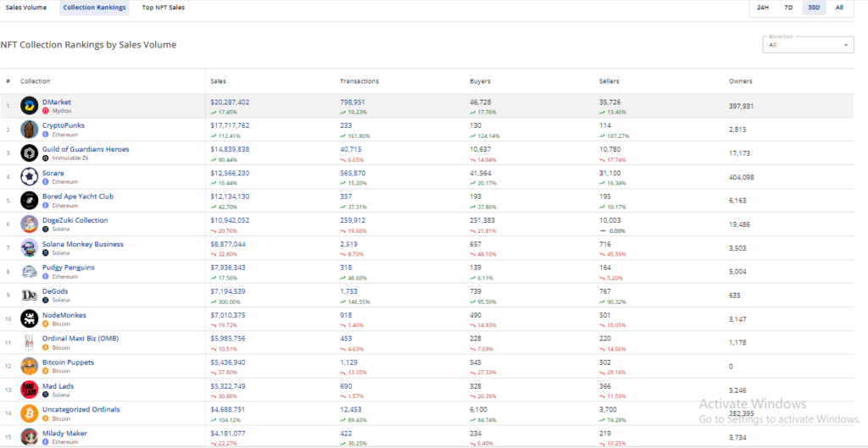The height and width of the screenshot is (448, 868).
Task: Click the Ethereum chain icon under Sorare
Action: [x=46, y=181]
